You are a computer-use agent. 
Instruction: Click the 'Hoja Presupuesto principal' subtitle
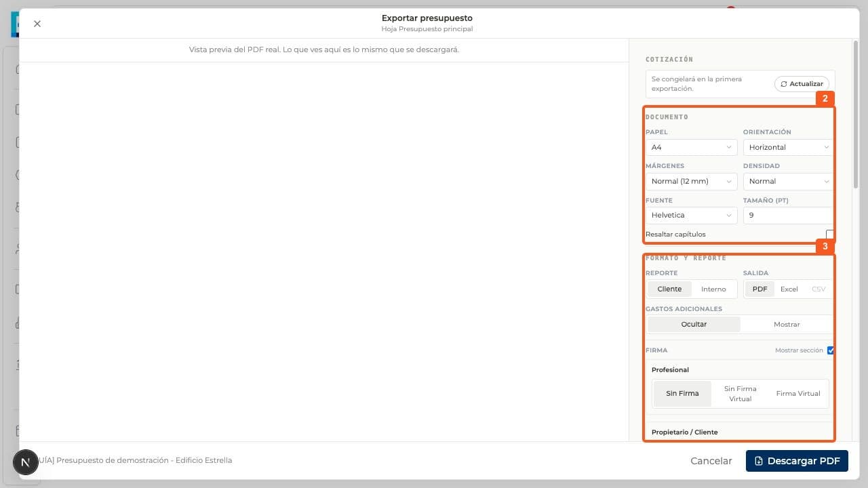(427, 29)
